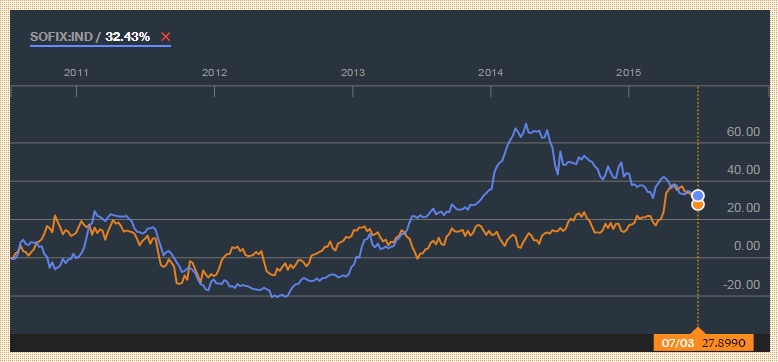778x362 pixels.
Task: Click the 60.00 y-axis value
Action: coord(743,132)
